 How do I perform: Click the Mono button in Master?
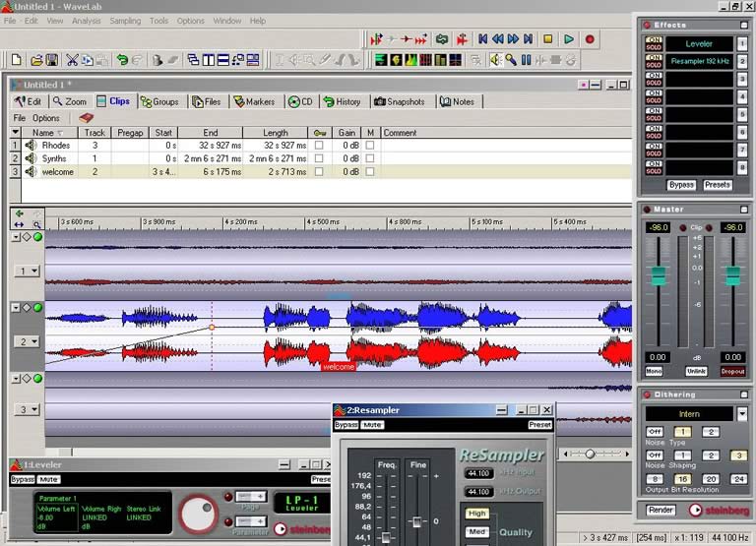[654, 371]
